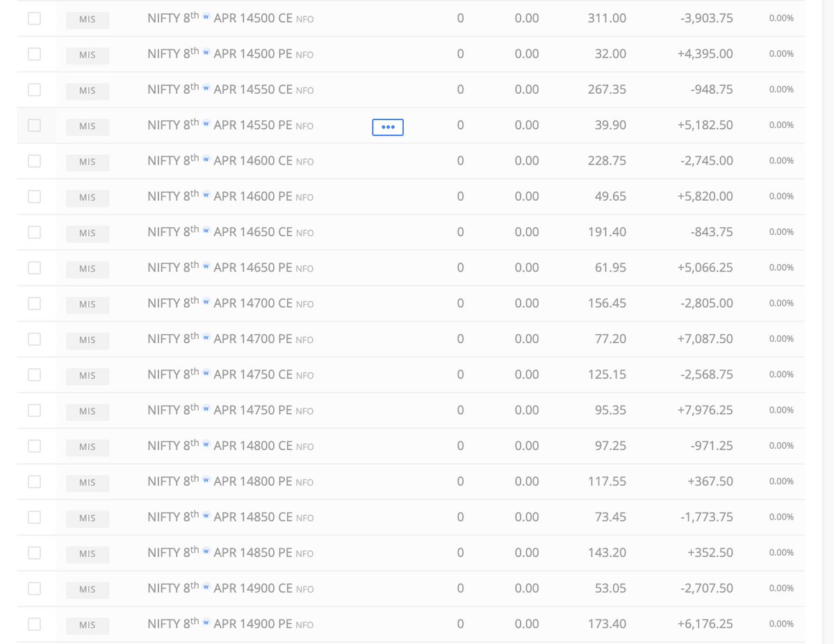Click the LTP value 173.40
The image size is (834, 644).
click(607, 625)
